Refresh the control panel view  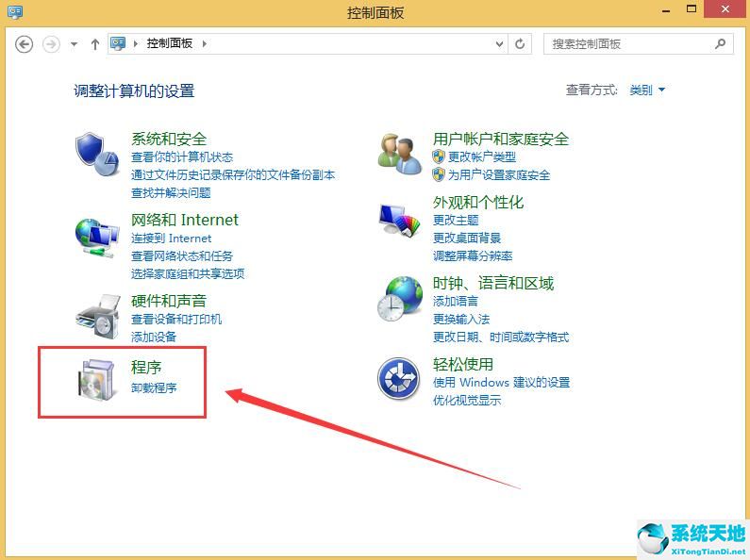click(520, 44)
